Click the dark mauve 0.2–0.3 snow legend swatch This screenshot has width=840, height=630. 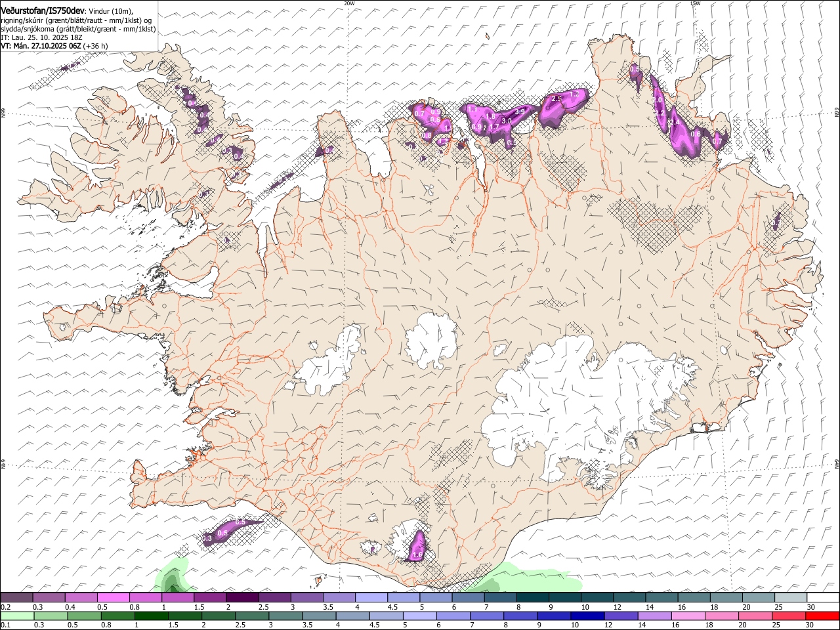(17, 597)
